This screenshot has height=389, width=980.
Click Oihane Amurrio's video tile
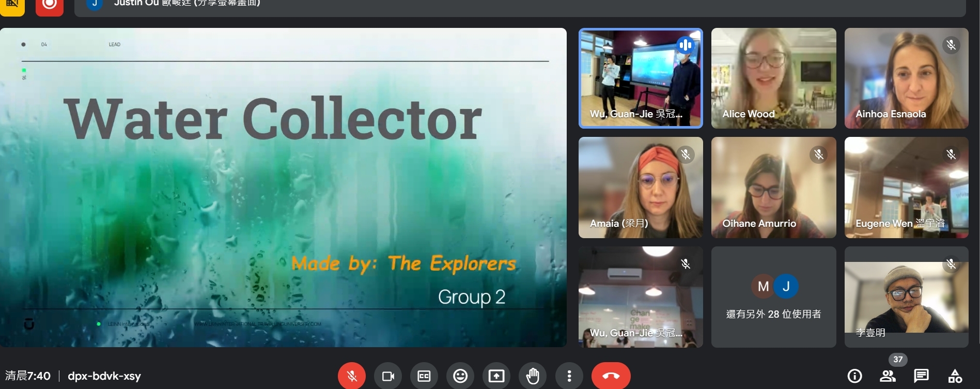[773, 187]
